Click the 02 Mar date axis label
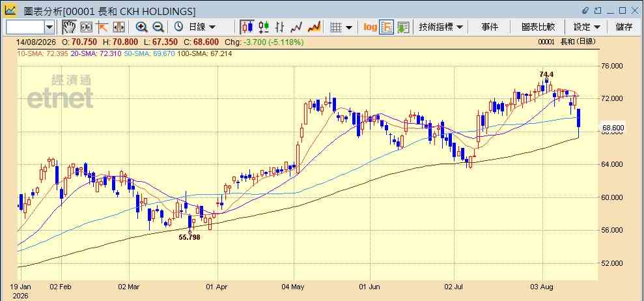644x301 pixels. pos(129,287)
